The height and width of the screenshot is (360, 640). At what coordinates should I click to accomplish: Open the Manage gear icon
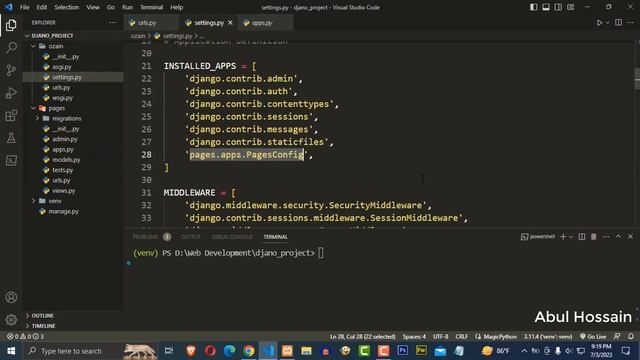(11, 320)
